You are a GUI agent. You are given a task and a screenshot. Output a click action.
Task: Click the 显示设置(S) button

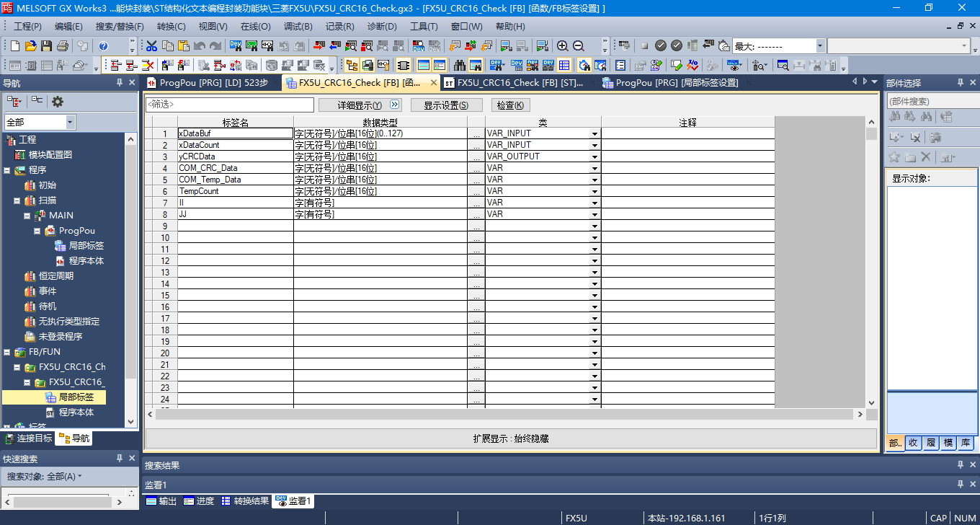point(446,105)
